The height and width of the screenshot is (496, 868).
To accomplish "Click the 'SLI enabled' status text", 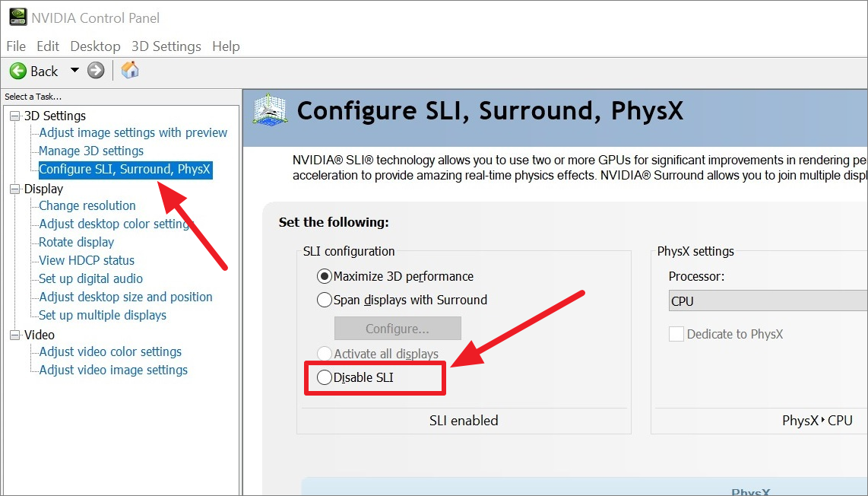I will (464, 421).
